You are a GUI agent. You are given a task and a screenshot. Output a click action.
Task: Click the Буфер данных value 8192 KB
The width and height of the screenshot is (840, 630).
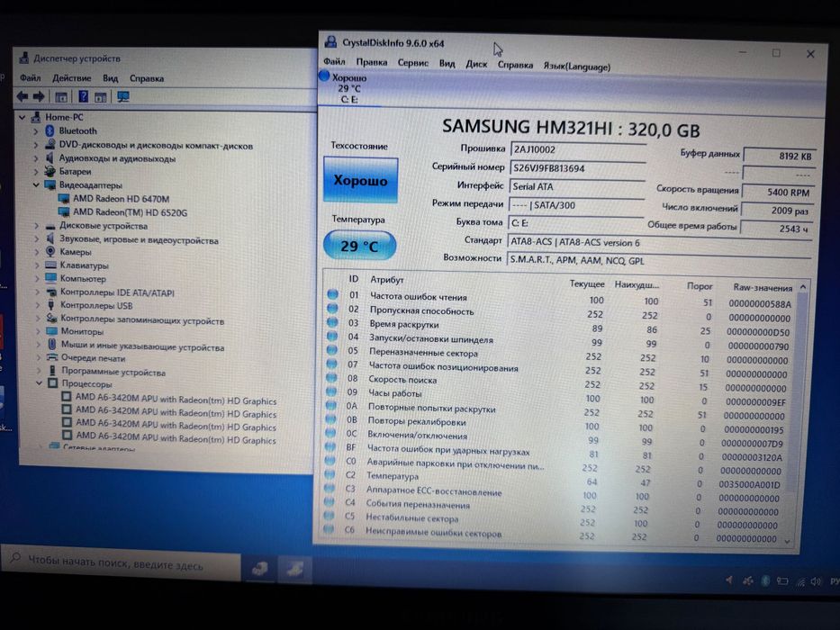click(x=780, y=156)
